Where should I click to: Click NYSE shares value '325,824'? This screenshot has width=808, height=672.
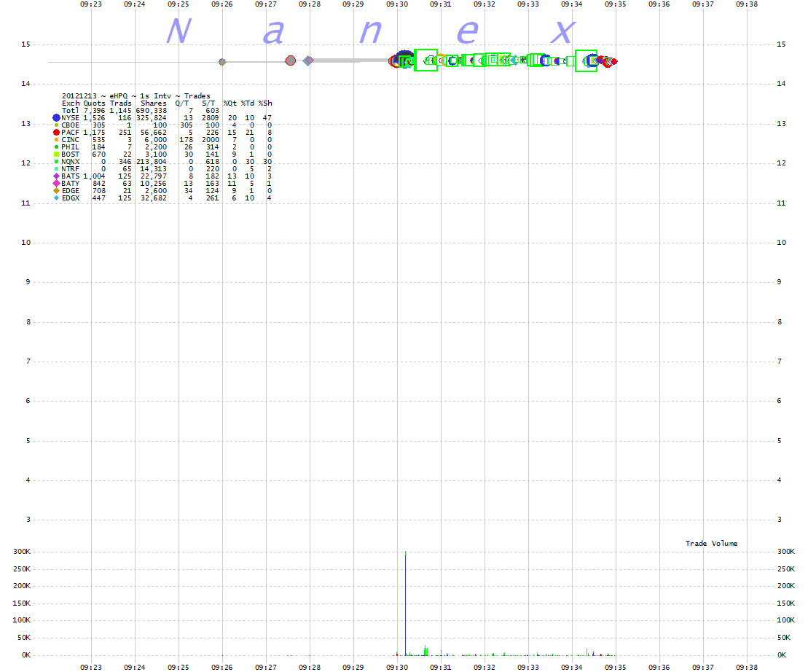pyautogui.click(x=151, y=118)
